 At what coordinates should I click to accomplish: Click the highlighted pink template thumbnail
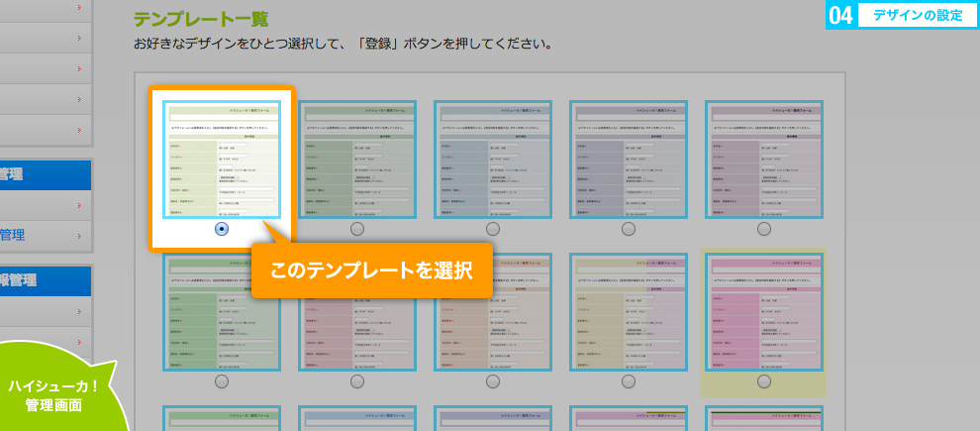764,312
